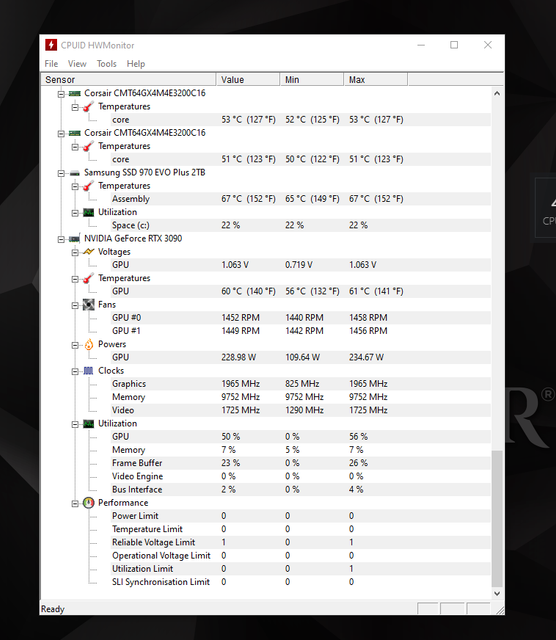Click the first Corsair RAM module icon
556x640 pixels.
[75, 93]
